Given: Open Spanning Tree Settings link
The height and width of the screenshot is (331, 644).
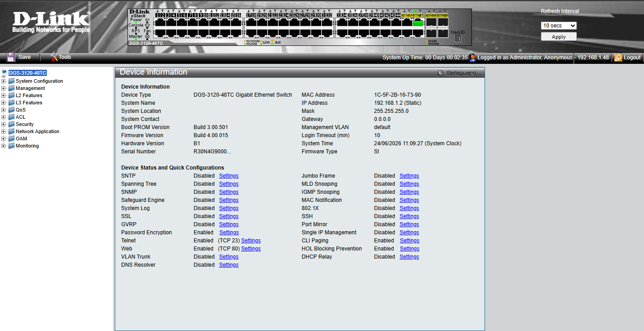Looking at the screenshot, I should click(x=229, y=184).
